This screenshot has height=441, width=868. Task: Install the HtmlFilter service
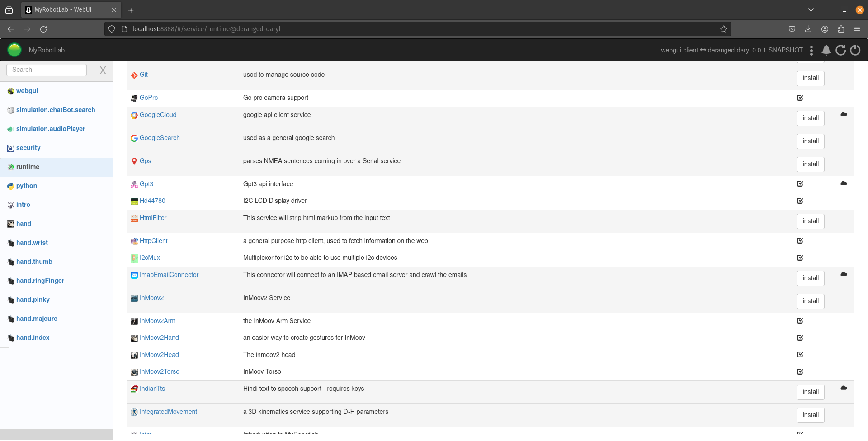point(811,221)
